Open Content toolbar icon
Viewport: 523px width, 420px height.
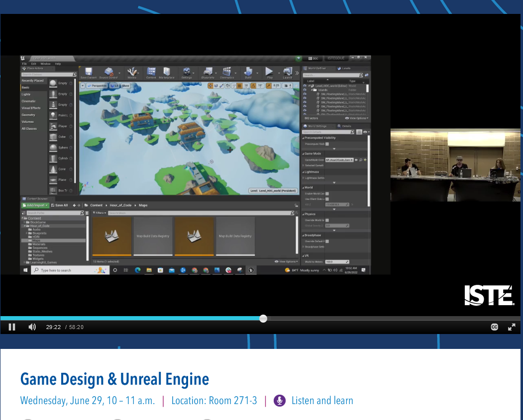(151, 73)
